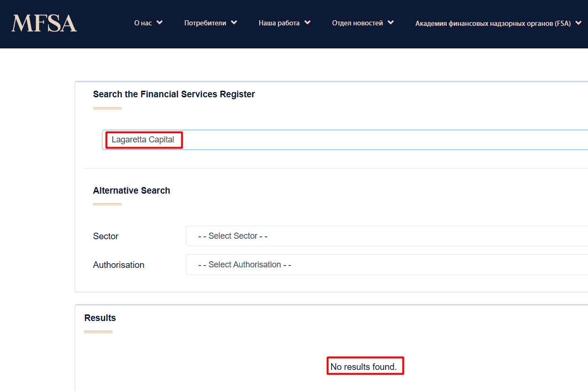Expand the arrow beside the FSA academy item
Image resolution: width=588 pixels, height=391 pixels.
click(580, 23)
